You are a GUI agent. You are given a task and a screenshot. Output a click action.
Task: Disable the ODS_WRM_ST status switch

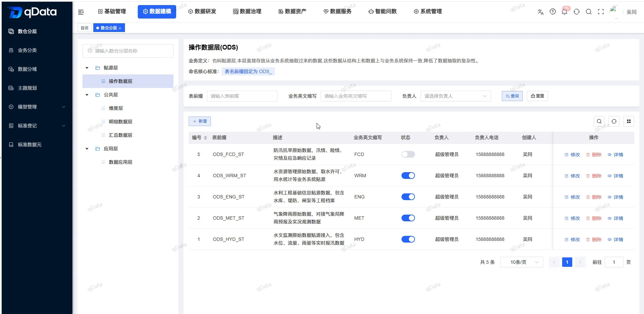[408, 176]
